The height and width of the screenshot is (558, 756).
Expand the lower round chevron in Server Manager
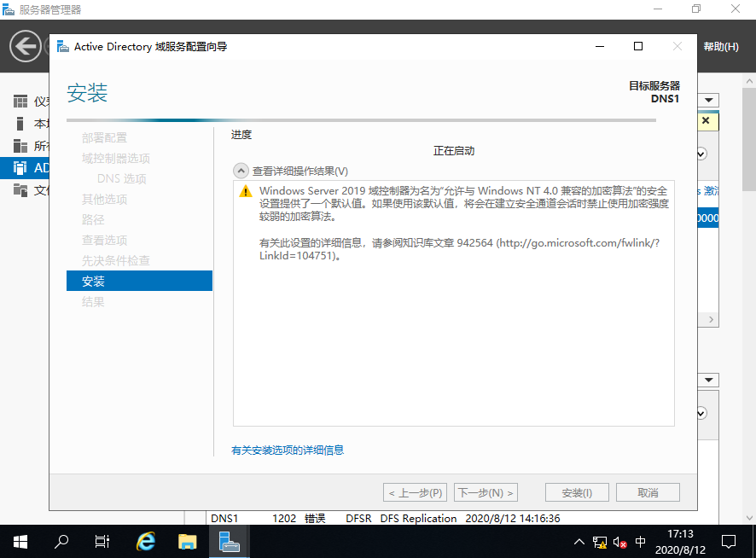pyautogui.click(x=701, y=413)
